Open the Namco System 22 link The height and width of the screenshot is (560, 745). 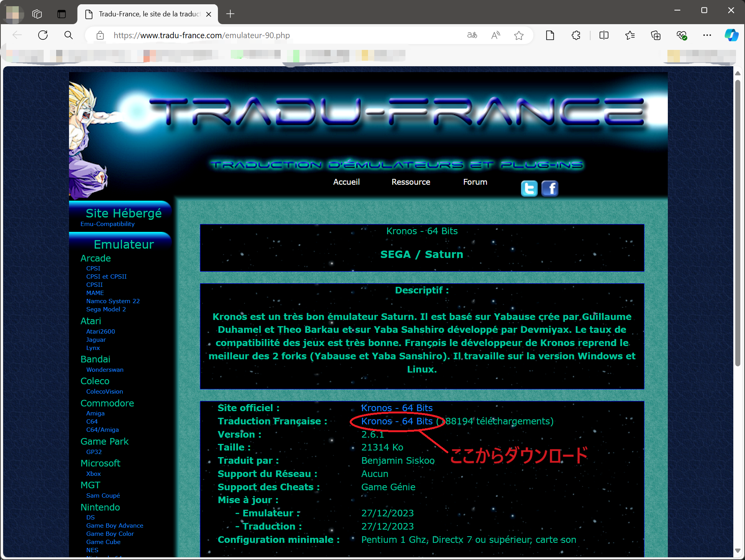click(x=113, y=301)
